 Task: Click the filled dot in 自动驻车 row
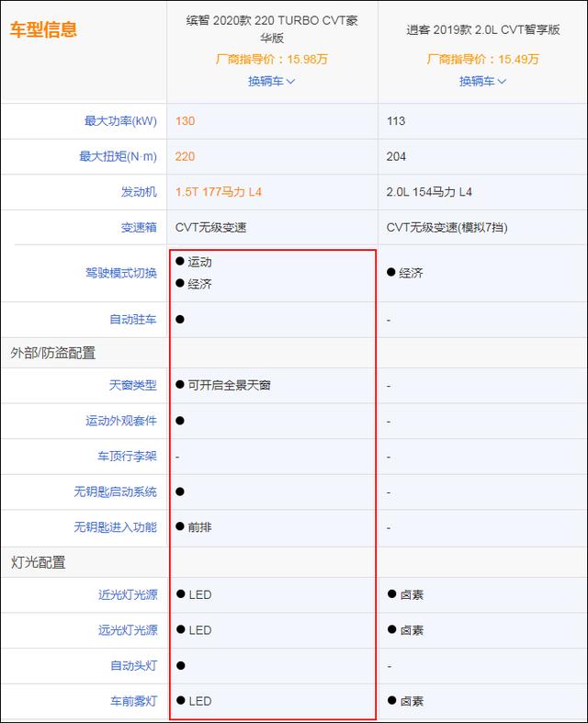180,319
